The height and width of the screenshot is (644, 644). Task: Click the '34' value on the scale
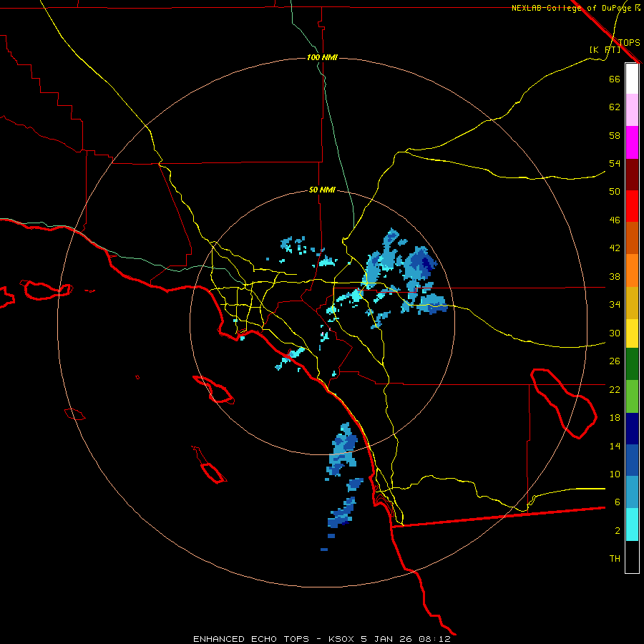tap(615, 305)
